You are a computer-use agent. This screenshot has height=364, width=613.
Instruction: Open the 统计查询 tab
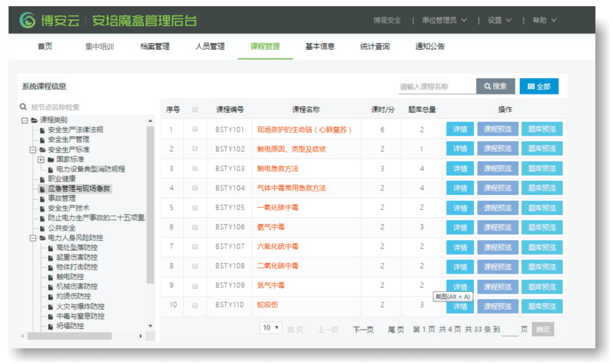375,46
